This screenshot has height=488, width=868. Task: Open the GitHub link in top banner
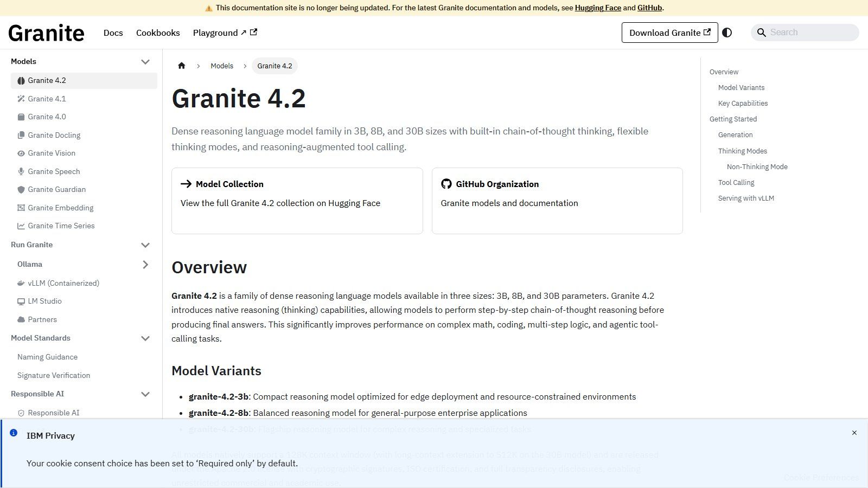(649, 8)
